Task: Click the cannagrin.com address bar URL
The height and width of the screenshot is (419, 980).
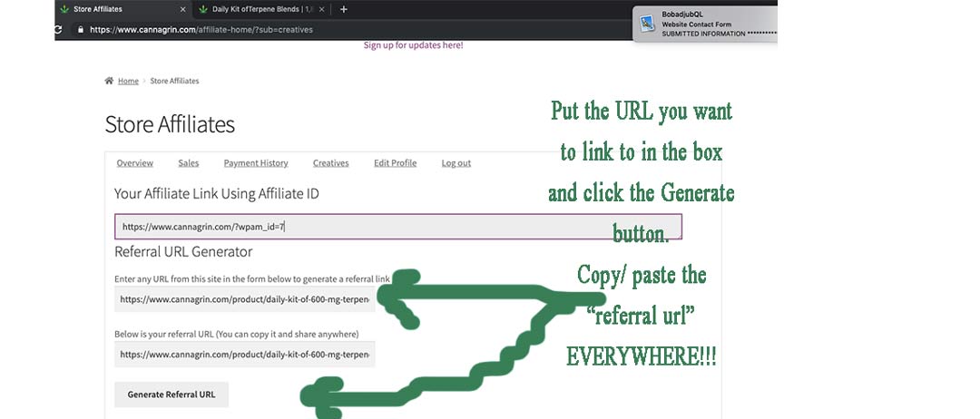Action: point(201,29)
